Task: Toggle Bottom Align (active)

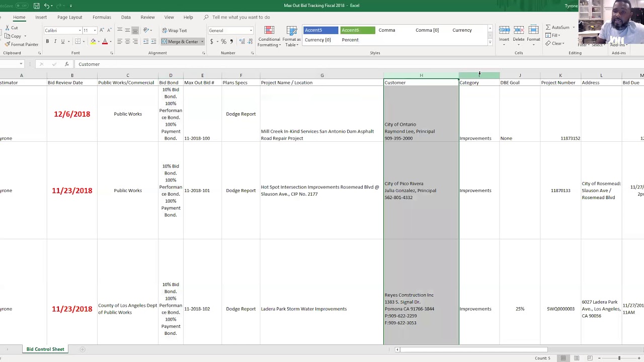Action: pos(135,30)
